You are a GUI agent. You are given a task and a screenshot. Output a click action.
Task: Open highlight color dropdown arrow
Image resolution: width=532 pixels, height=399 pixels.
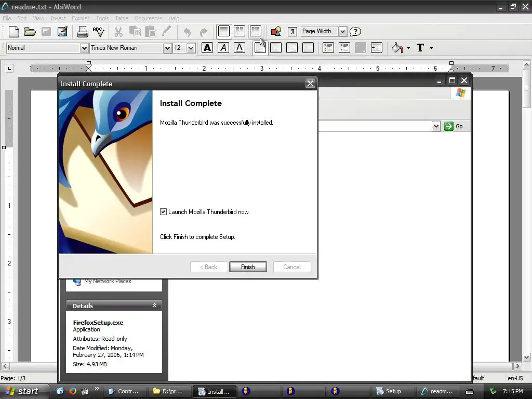coord(408,48)
